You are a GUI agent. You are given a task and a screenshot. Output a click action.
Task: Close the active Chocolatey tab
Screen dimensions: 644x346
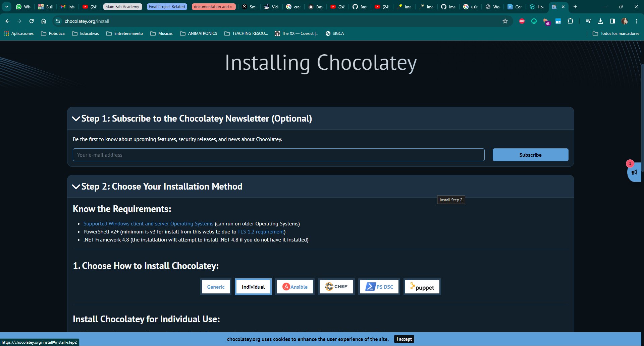[x=563, y=7]
